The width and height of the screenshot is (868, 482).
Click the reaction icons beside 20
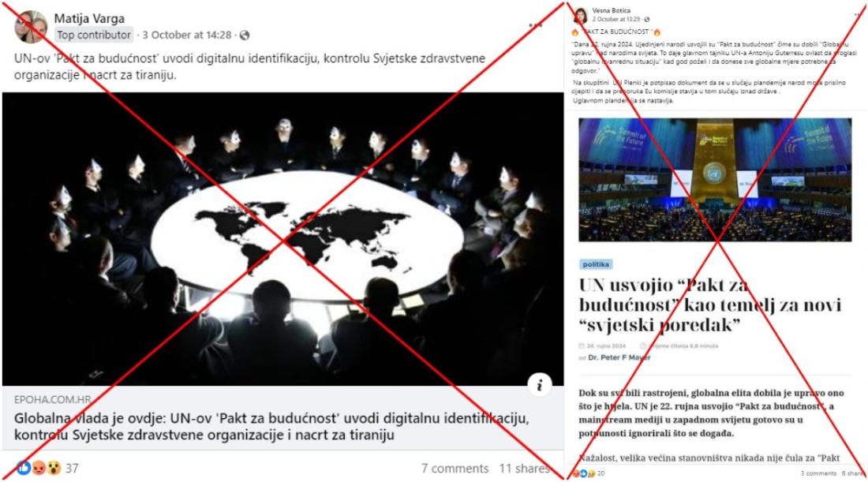tap(584, 473)
